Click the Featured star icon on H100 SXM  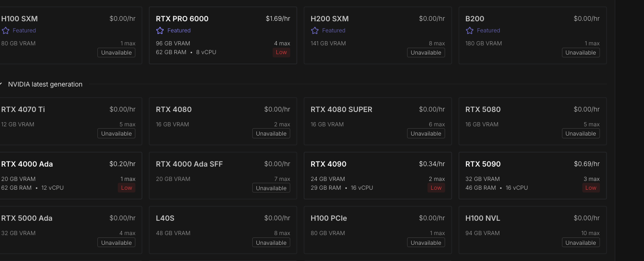point(6,31)
